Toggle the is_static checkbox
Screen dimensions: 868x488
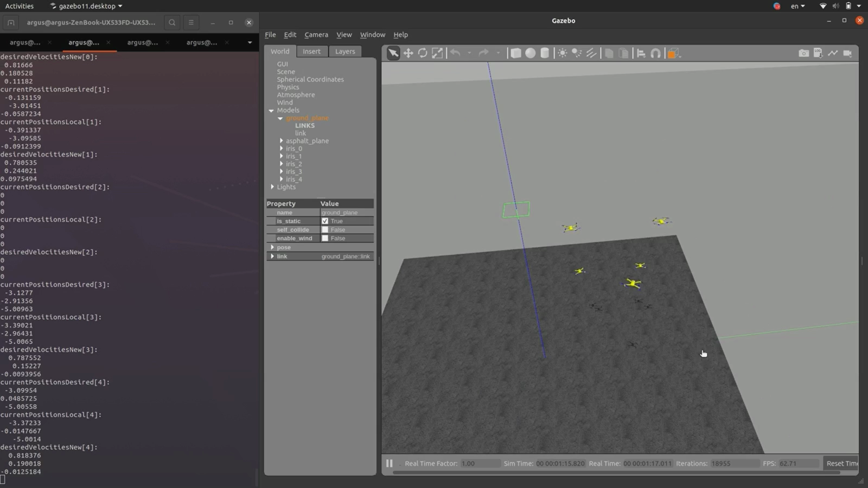pyautogui.click(x=325, y=221)
